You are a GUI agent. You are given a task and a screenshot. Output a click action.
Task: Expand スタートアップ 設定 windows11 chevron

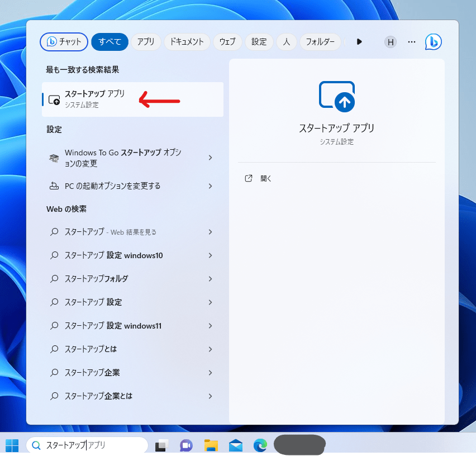tap(211, 326)
